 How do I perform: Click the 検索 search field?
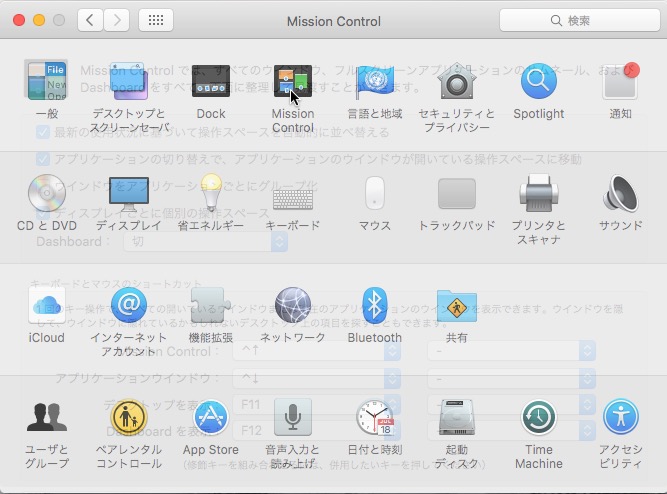point(579,20)
